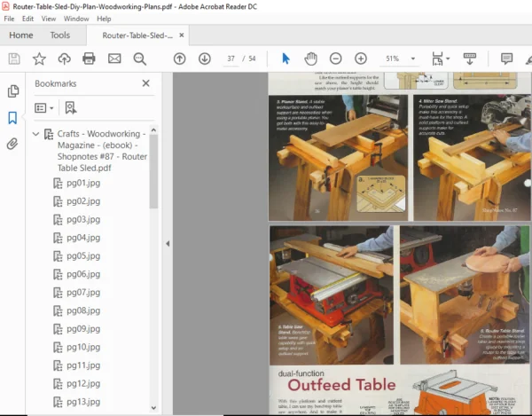Jump to bookmark pg05.jpg
Screen dimensions: 532x416
83,255
